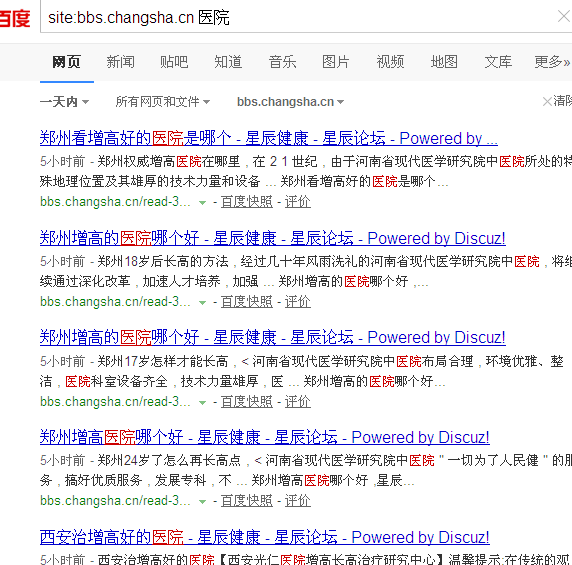Open the 视频 tab
This screenshot has height=565, width=572.
click(x=390, y=62)
